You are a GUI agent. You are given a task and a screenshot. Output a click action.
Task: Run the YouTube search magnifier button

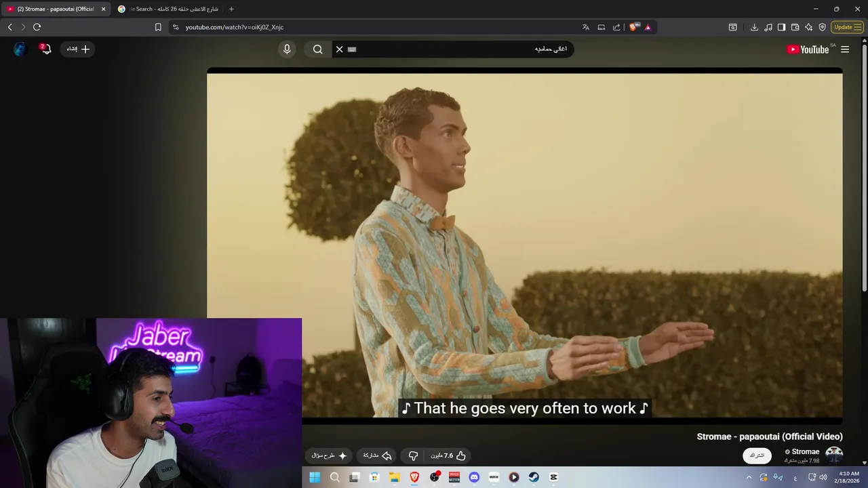tap(317, 49)
